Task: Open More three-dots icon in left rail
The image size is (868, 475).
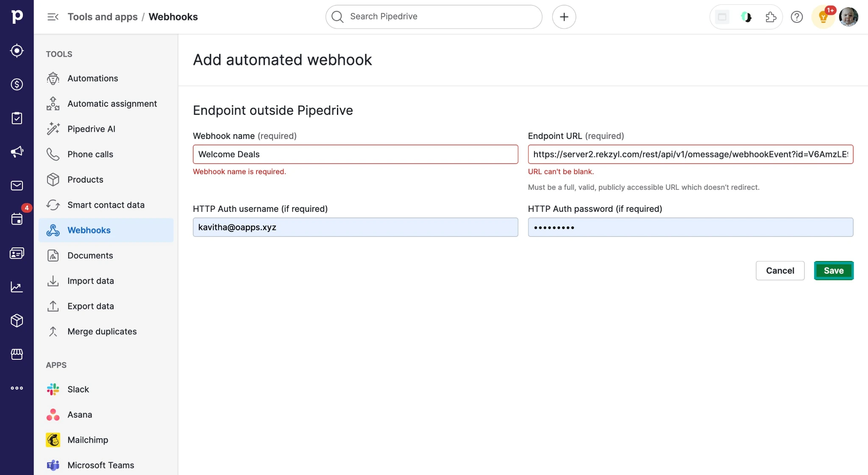Action: (17, 388)
